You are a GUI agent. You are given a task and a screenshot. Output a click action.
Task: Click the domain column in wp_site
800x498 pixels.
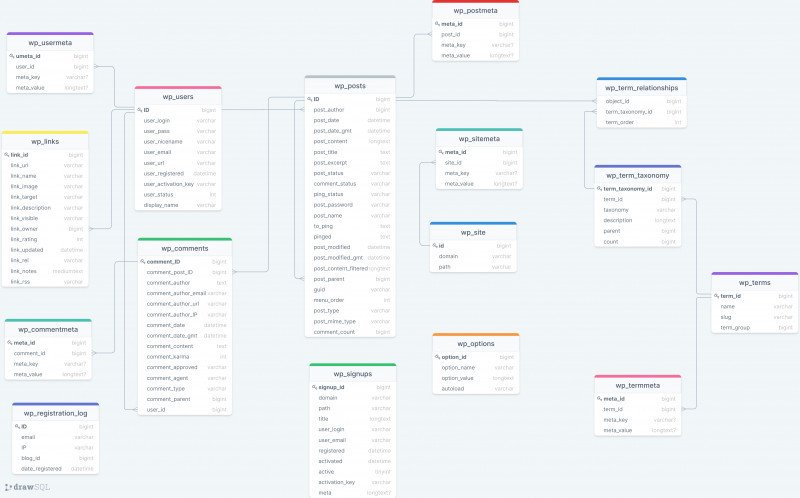pos(473,256)
